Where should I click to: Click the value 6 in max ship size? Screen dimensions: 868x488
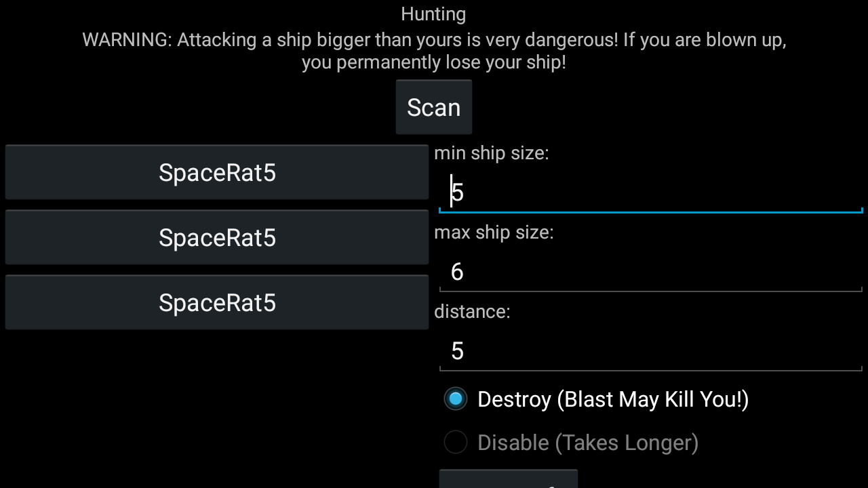click(457, 272)
